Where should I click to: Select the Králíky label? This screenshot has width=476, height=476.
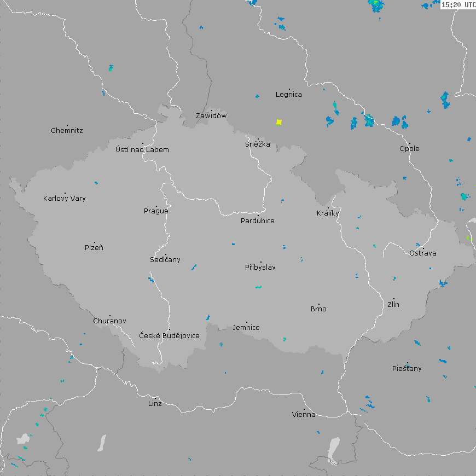pyautogui.click(x=328, y=213)
